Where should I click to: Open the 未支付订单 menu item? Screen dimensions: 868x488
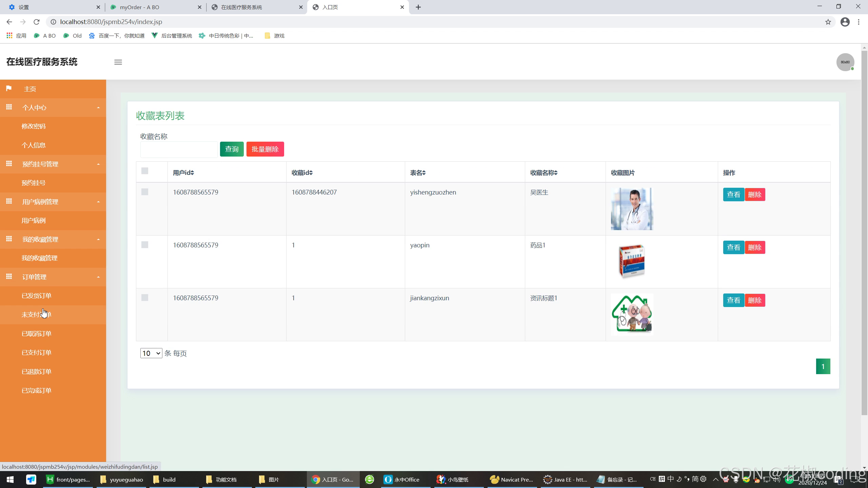pyautogui.click(x=36, y=315)
